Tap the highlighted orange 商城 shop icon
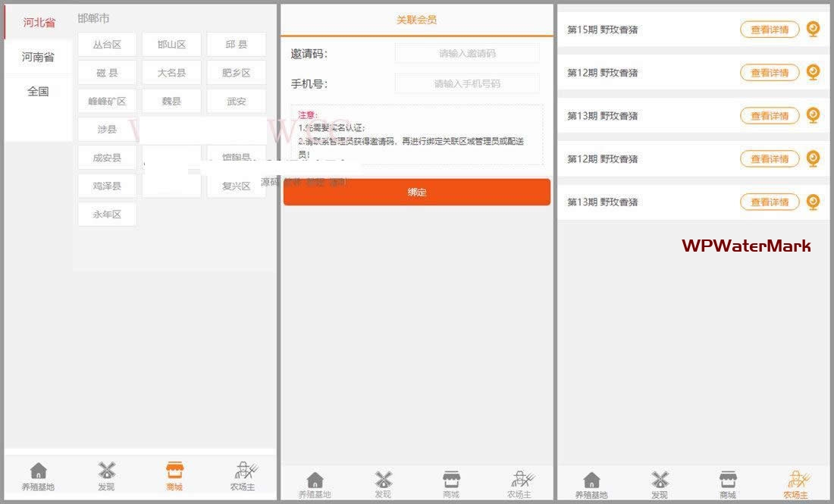Viewport: 834px width, 504px height. [174, 471]
